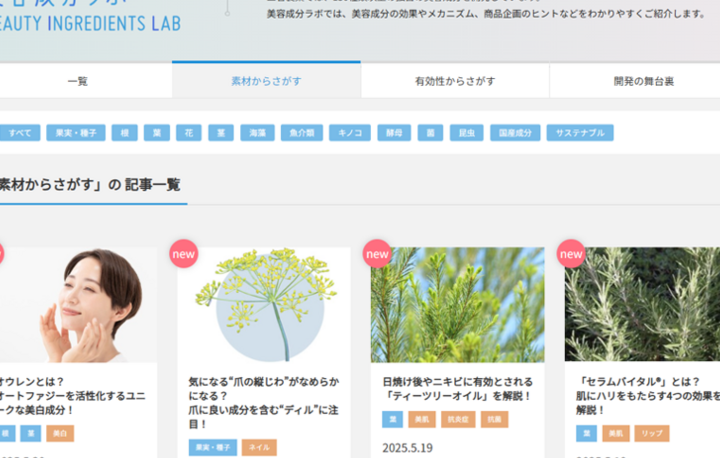Select the 海藻 filter tag
The width and height of the screenshot is (720, 458).
(257, 133)
